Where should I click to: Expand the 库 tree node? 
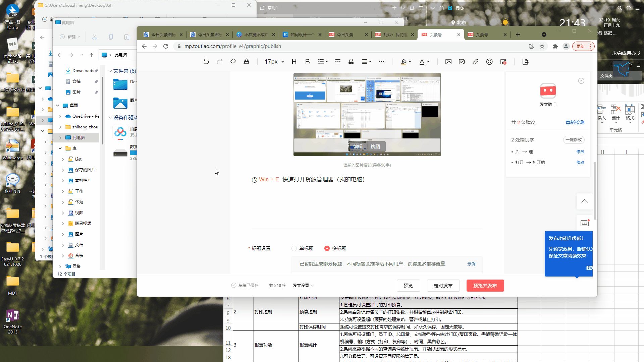click(60, 148)
